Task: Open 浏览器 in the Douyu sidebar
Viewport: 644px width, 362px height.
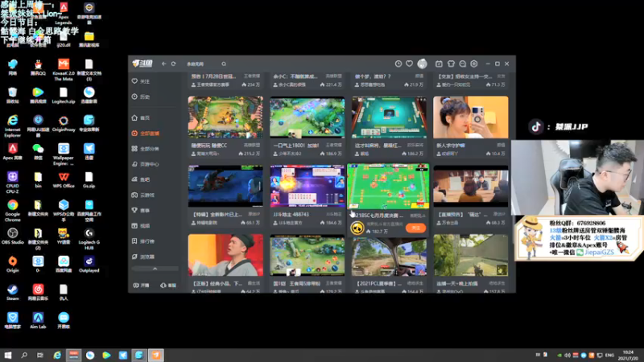Action: click(143, 257)
